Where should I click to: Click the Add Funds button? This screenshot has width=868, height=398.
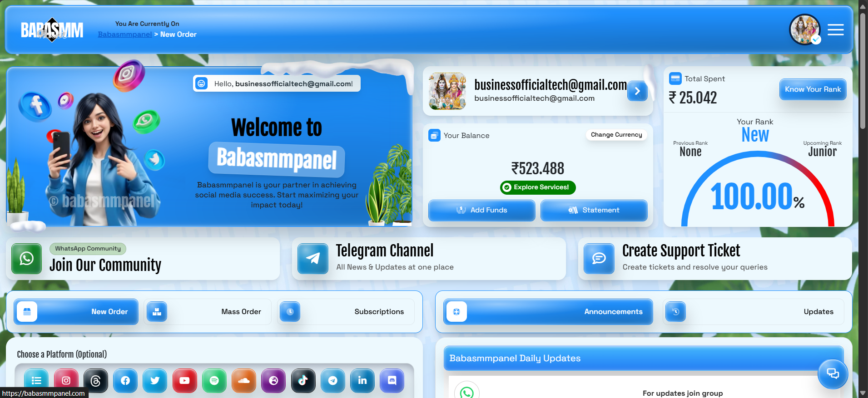[x=481, y=210]
